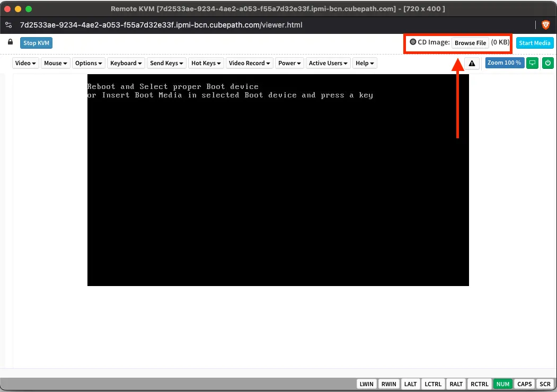557x392 pixels.
Task: Open the Send Keys menu
Action: click(166, 63)
